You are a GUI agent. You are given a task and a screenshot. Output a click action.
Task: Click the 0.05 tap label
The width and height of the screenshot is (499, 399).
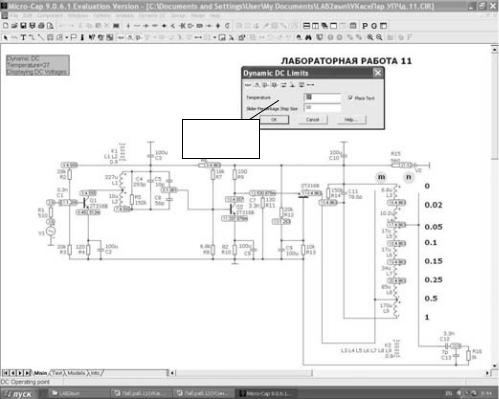433,227
